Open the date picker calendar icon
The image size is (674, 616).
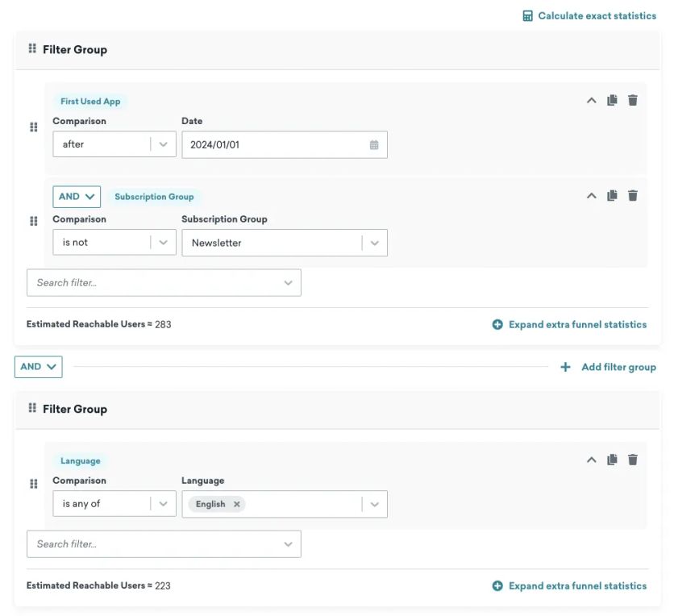click(x=374, y=145)
